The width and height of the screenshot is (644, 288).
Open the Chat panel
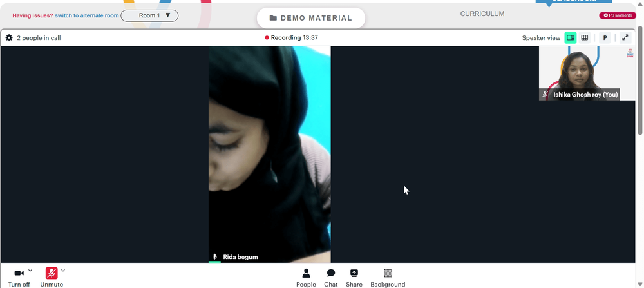coord(330,278)
